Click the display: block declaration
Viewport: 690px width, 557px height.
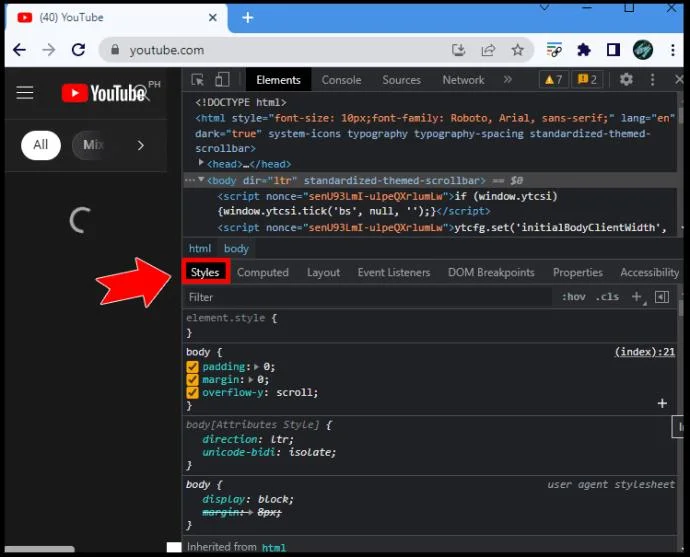(x=248, y=499)
